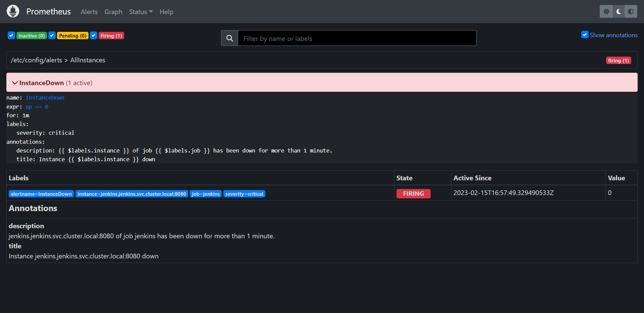Click the Inactive (0) badge
644x313 pixels.
click(x=32, y=36)
